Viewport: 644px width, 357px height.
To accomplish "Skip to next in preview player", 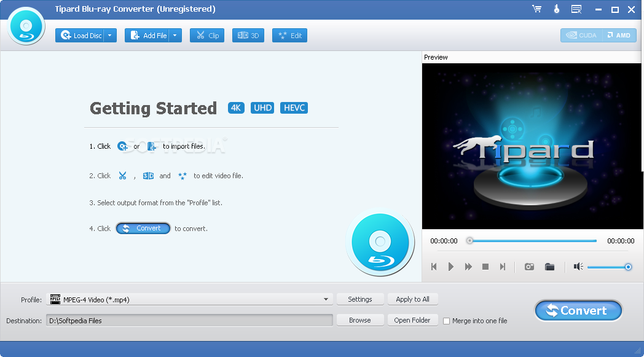I will tap(502, 267).
